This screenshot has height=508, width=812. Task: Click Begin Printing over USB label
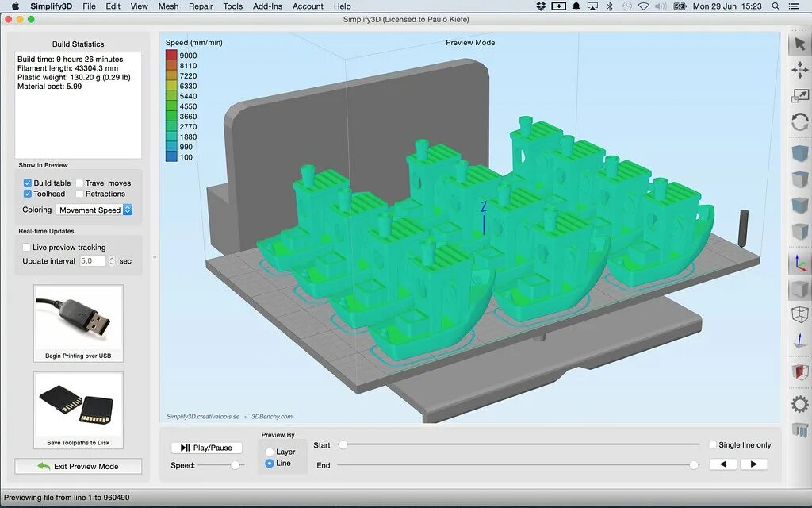tap(79, 356)
